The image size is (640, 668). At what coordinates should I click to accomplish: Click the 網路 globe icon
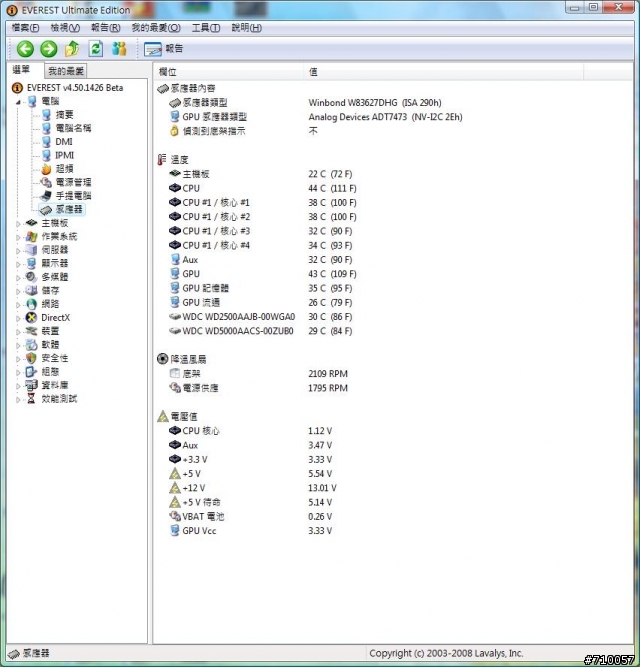tap(32, 304)
